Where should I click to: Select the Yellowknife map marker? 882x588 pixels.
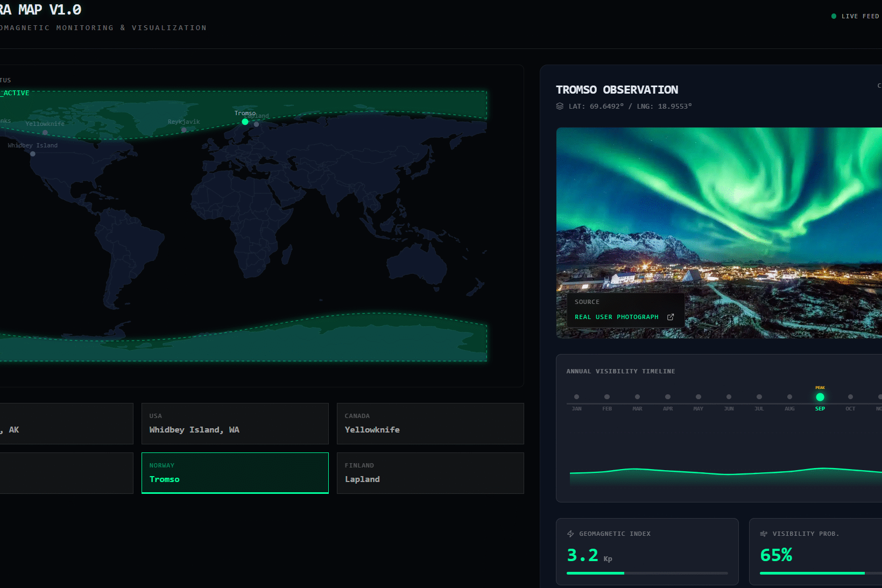click(x=45, y=132)
